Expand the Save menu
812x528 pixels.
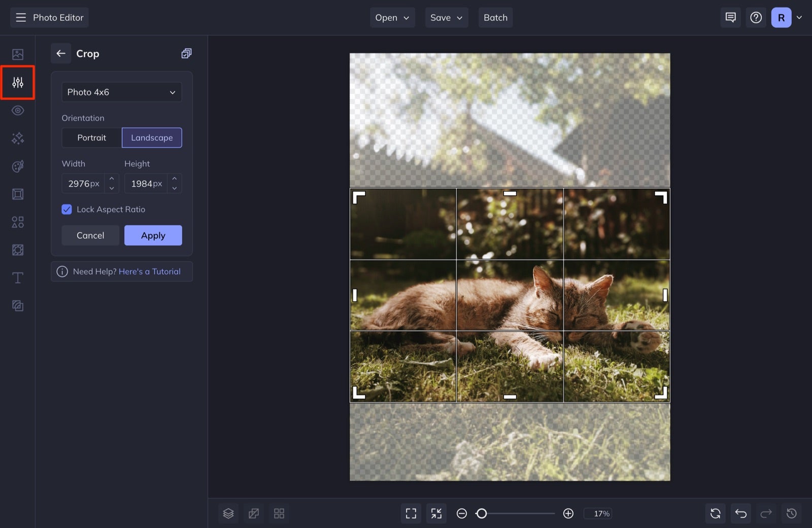click(446, 17)
